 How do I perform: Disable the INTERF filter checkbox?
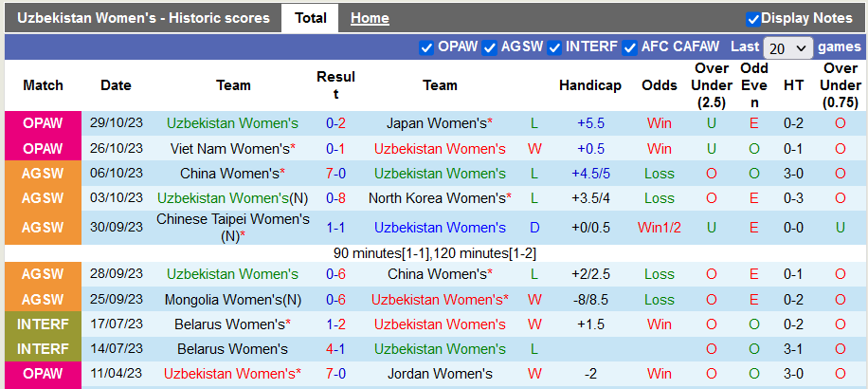tap(554, 46)
